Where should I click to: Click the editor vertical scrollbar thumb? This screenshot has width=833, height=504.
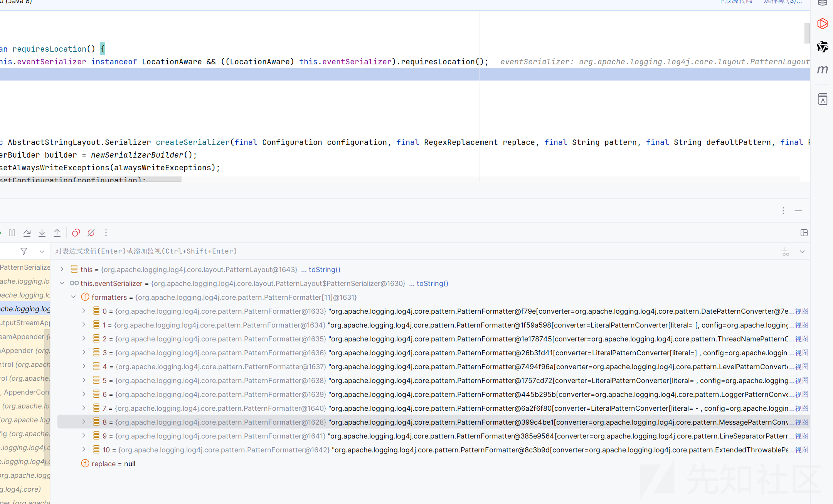point(807,33)
